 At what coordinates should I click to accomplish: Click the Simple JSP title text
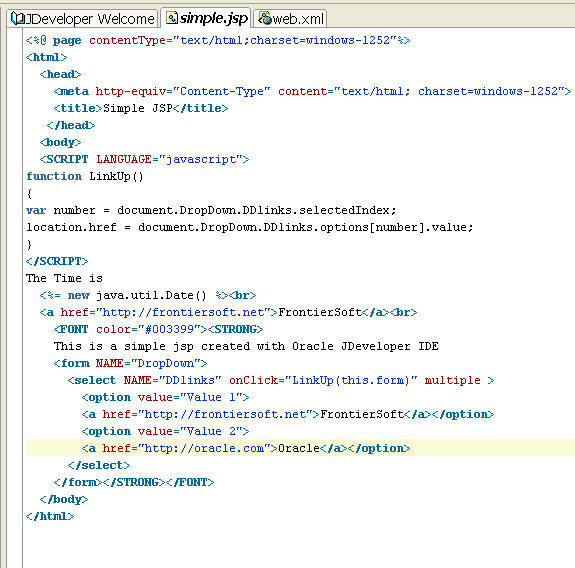tap(138, 109)
